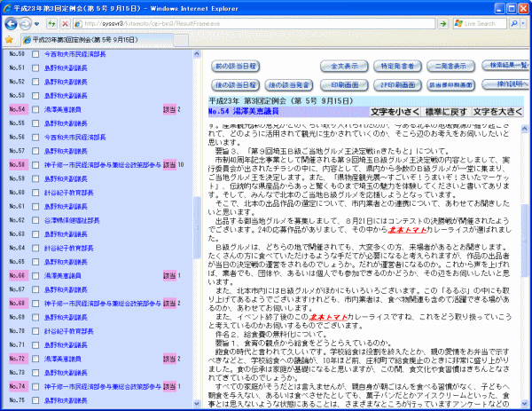
Task: Open the 湯澤美恵議員 link in row No.66
Action: point(63,275)
